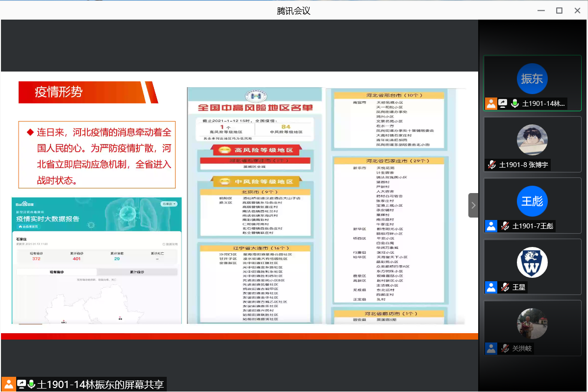Click the 累计确诊 value 401
The height and width of the screenshot is (392, 588).
point(77,259)
